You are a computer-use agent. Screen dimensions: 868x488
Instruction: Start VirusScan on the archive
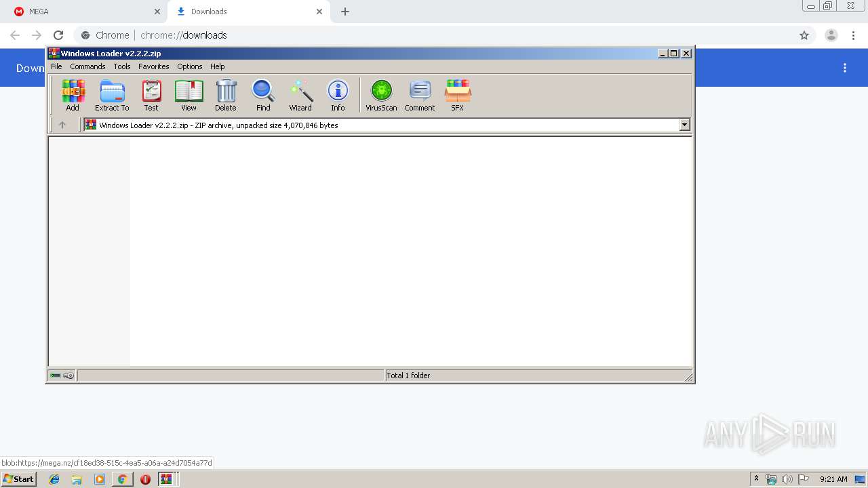(381, 95)
